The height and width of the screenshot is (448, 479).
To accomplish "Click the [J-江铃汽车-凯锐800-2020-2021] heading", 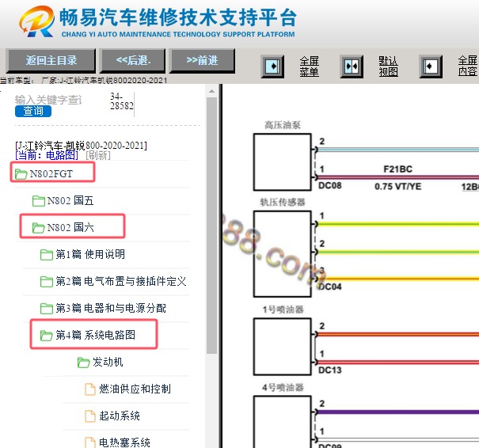I will point(81,145).
